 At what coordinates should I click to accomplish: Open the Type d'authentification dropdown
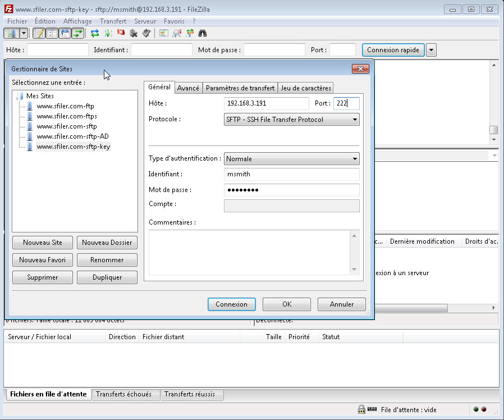tap(291, 158)
